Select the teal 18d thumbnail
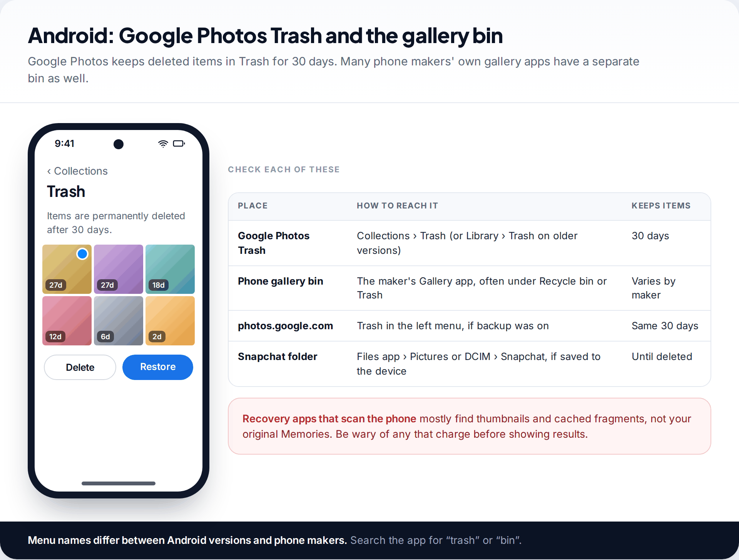This screenshot has width=739, height=560. click(x=170, y=269)
